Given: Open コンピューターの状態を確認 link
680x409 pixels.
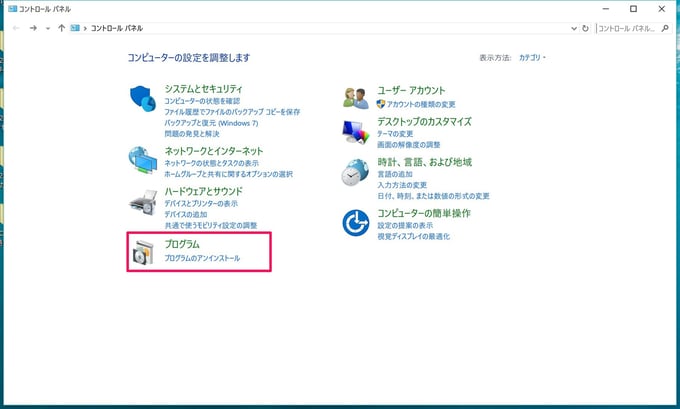Looking at the screenshot, I should tap(202, 101).
